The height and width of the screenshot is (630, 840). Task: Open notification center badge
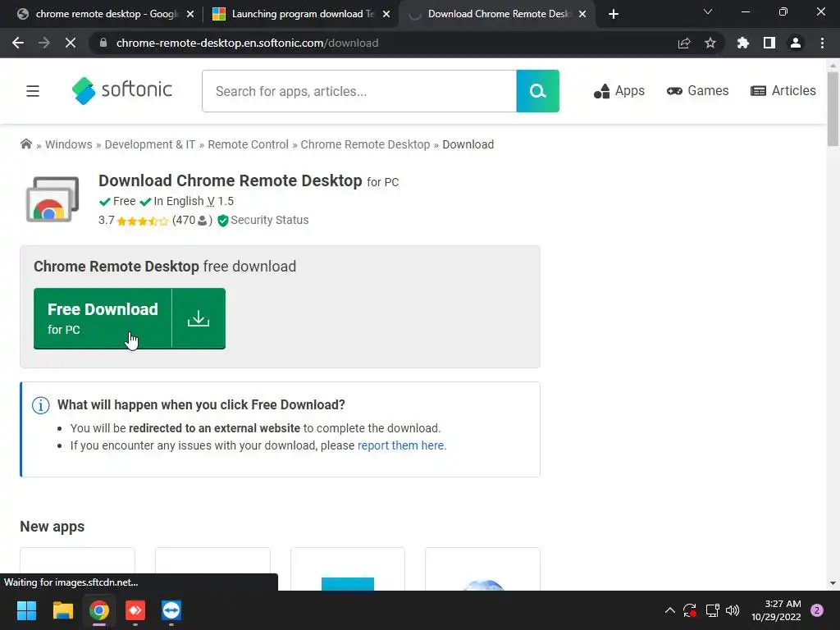817,610
